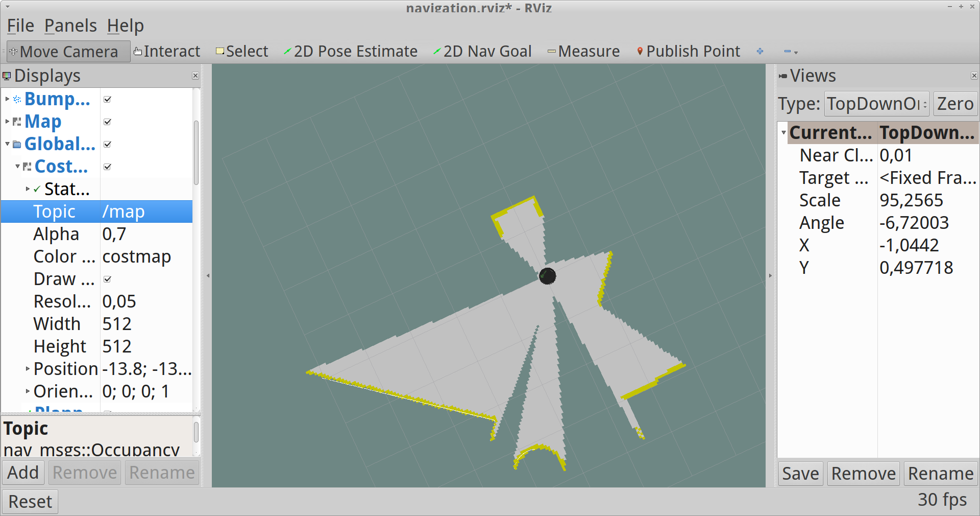Click the Publish Point tool
This screenshot has width=980, height=516.
[x=689, y=52]
